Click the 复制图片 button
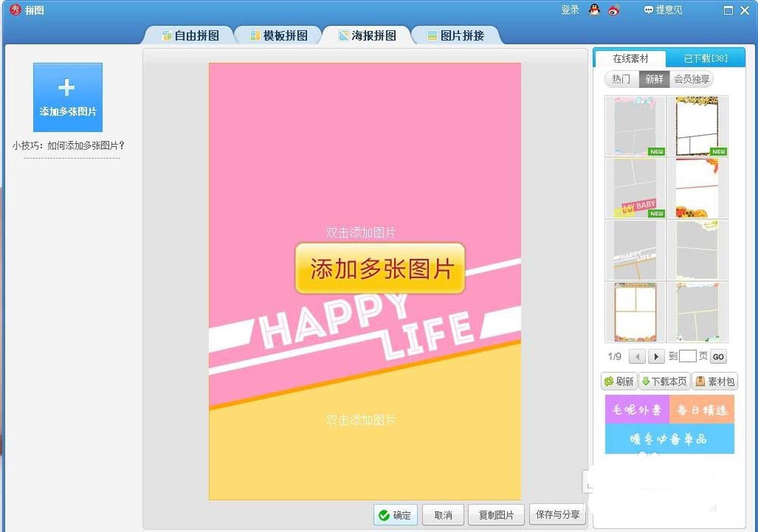The height and width of the screenshot is (532, 758). [x=496, y=515]
